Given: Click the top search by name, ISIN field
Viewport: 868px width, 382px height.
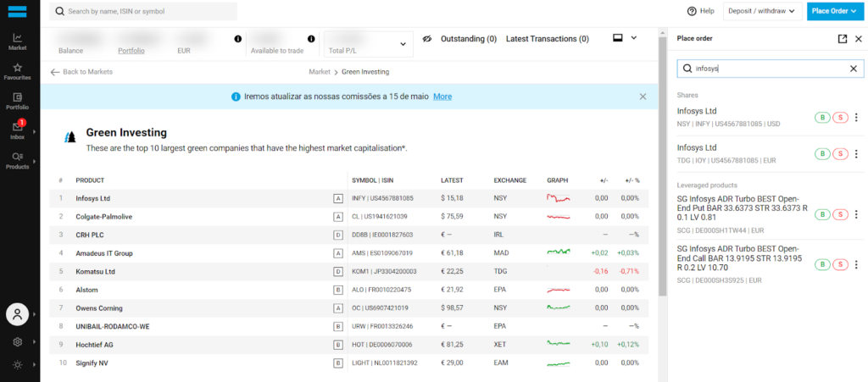Looking at the screenshot, I should point(144,11).
